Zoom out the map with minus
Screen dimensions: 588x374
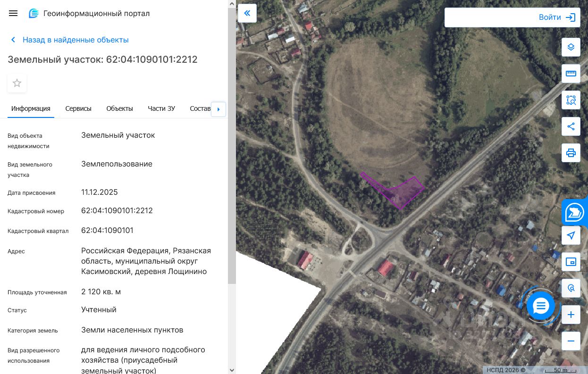[571, 341]
